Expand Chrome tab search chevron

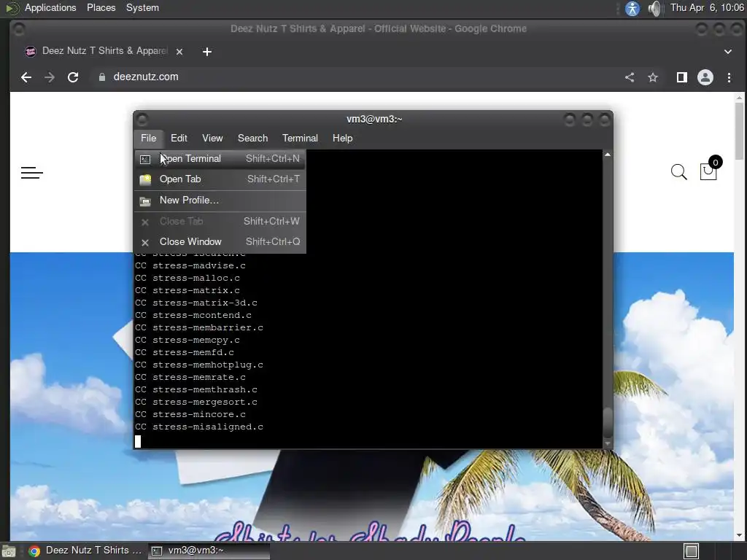[x=727, y=52]
